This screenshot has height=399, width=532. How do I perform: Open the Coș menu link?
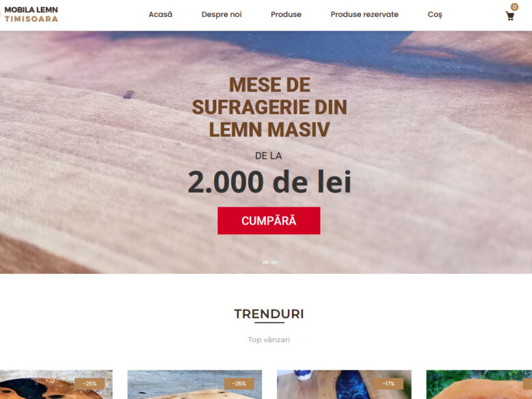pos(435,14)
